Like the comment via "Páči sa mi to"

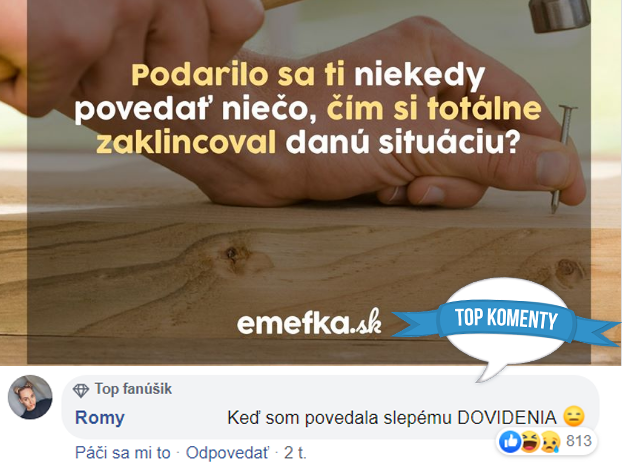(123, 453)
